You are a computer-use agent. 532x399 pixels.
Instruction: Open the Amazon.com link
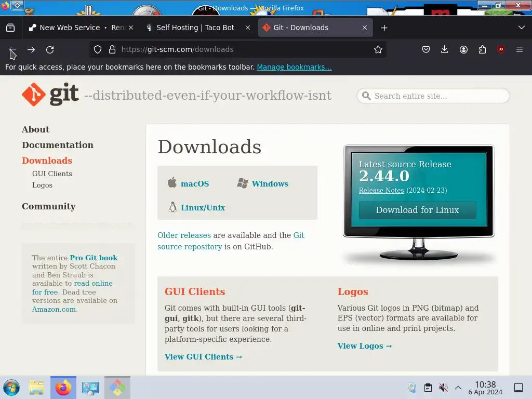(x=54, y=310)
